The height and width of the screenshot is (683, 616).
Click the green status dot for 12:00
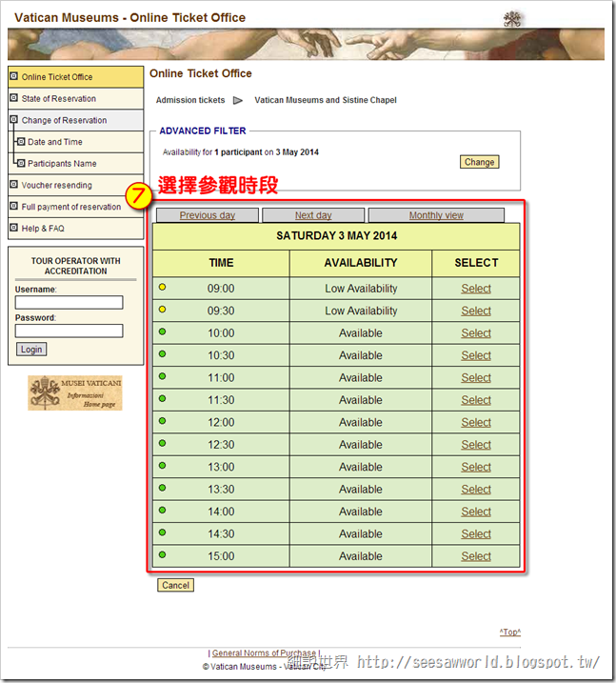163,421
